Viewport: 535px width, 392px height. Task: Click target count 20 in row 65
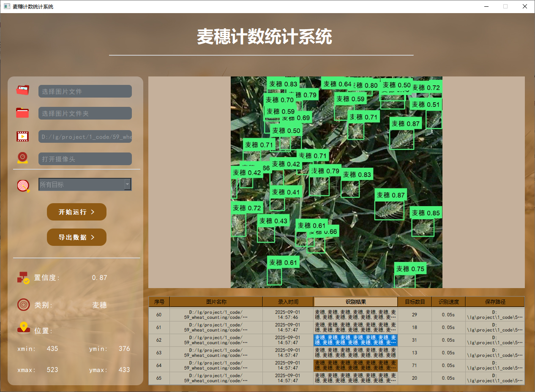[415, 378]
